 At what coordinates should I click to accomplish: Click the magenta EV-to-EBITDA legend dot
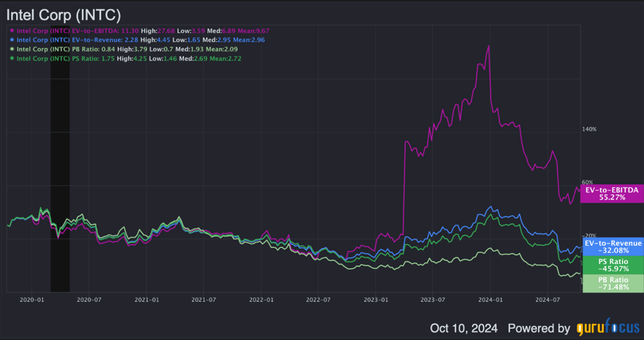[x=11, y=30]
